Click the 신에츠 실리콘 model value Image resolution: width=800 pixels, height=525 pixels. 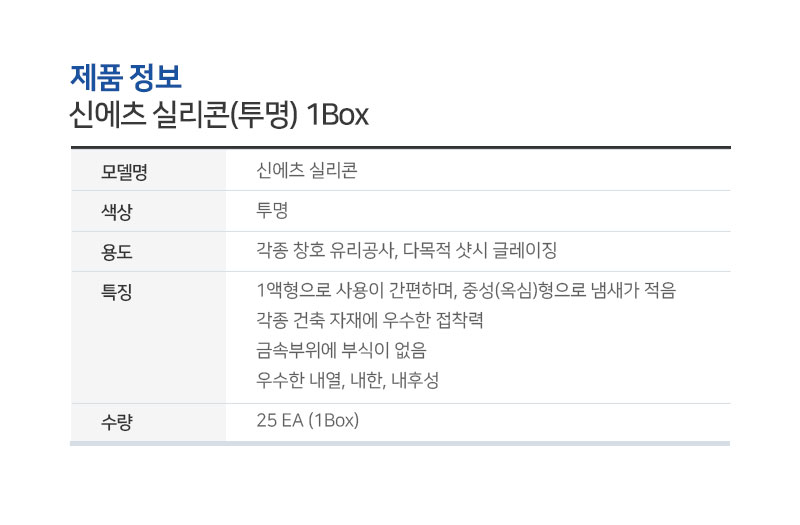(307, 170)
